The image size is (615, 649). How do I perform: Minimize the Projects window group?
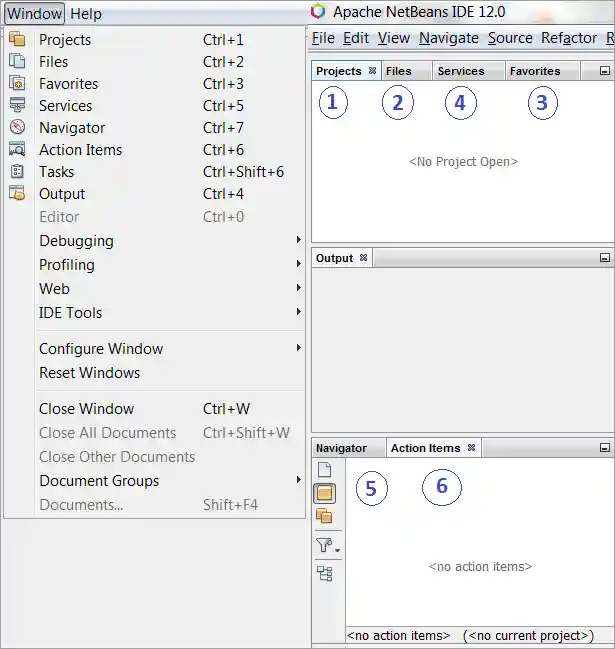(605, 71)
